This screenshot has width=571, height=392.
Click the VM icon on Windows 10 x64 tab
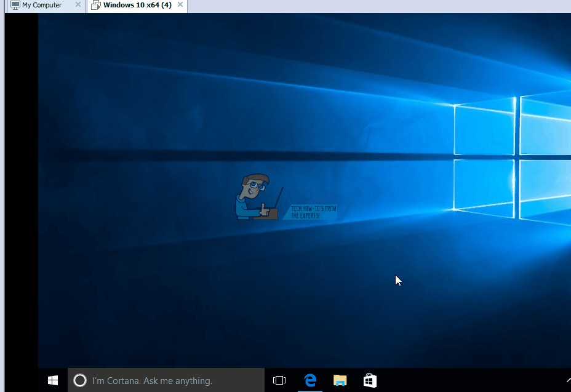pyautogui.click(x=96, y=5)
